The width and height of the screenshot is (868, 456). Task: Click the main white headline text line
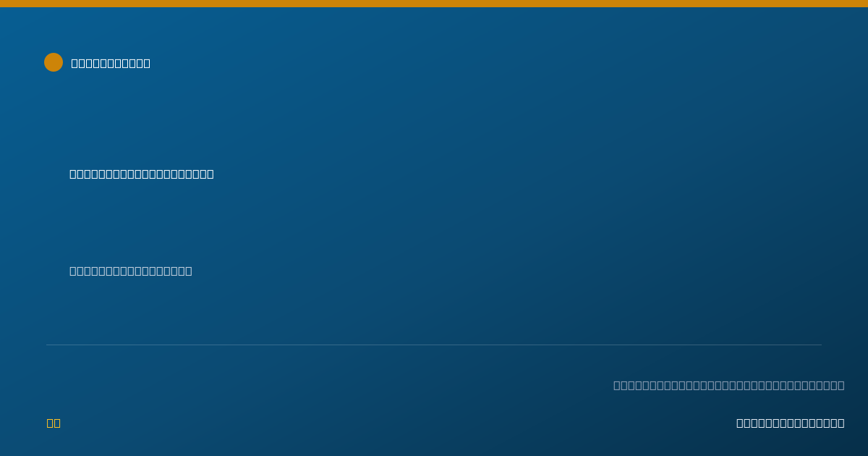[142, 174]
